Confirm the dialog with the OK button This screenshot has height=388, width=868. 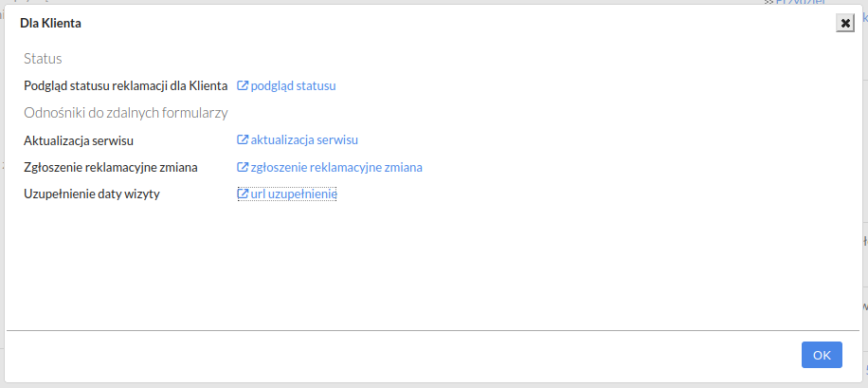[x=822, y=355]
